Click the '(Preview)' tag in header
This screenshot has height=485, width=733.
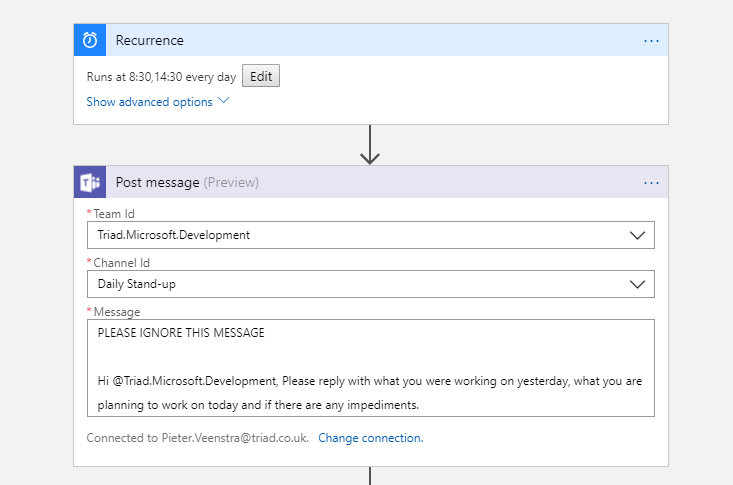coord(231,182)
